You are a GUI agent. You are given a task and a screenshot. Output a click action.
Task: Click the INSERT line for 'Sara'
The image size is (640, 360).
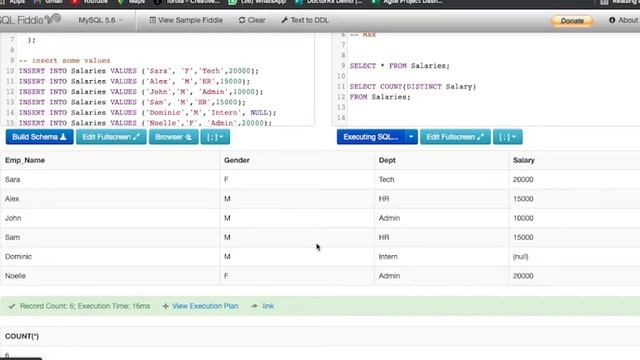(x=139, y=71)
